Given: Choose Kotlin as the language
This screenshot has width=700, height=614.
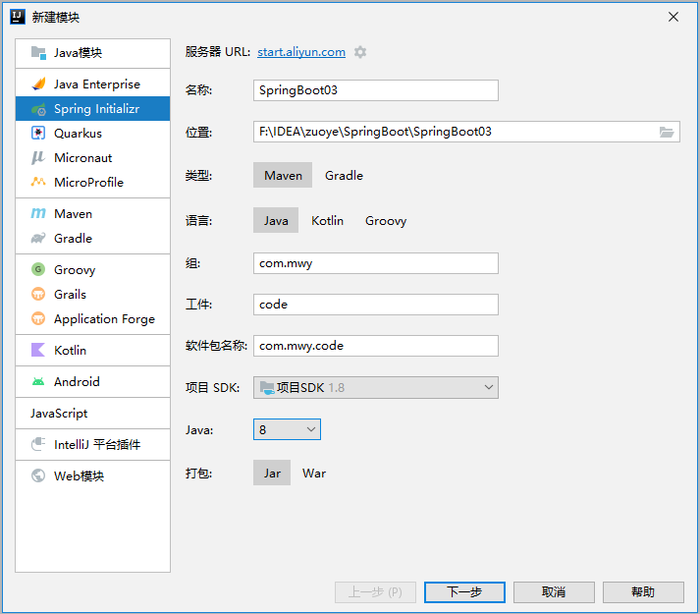Looking at the screenshot, I should pyautogui.click(x=327, y=220).
